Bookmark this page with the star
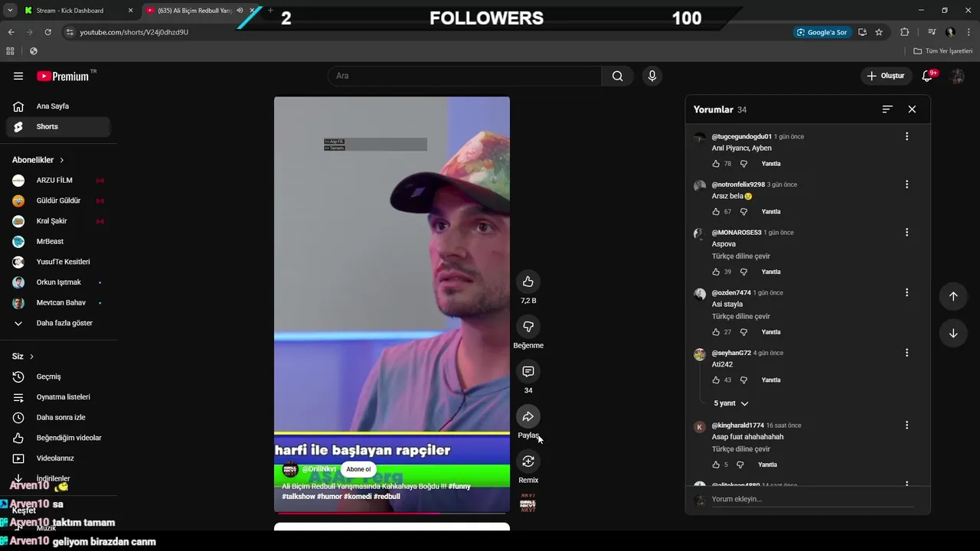Screen dimensions: 980x551 879,32
